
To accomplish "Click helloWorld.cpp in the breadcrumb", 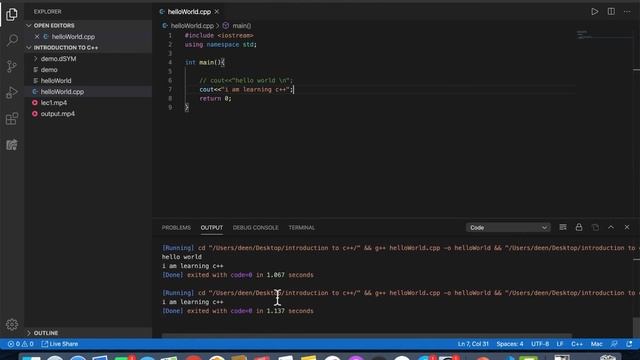I will [x=192, y=25].
